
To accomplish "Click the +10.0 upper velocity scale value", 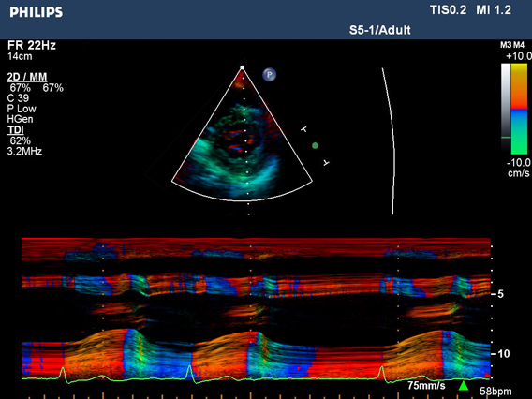I will pyautogui.click(x=519, y=56).
